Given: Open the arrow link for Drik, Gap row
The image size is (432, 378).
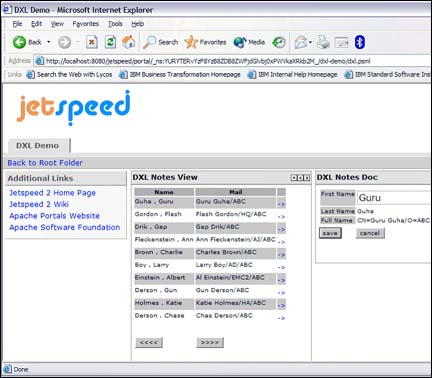Looking at the screenshot, I should point(281,229).
